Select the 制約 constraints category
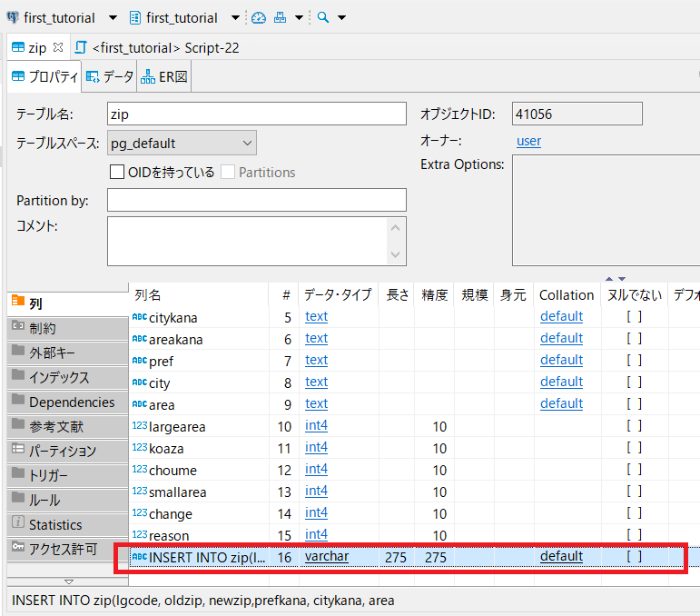The width and height of the screenshot is (700, 616). tap(68, 328)
